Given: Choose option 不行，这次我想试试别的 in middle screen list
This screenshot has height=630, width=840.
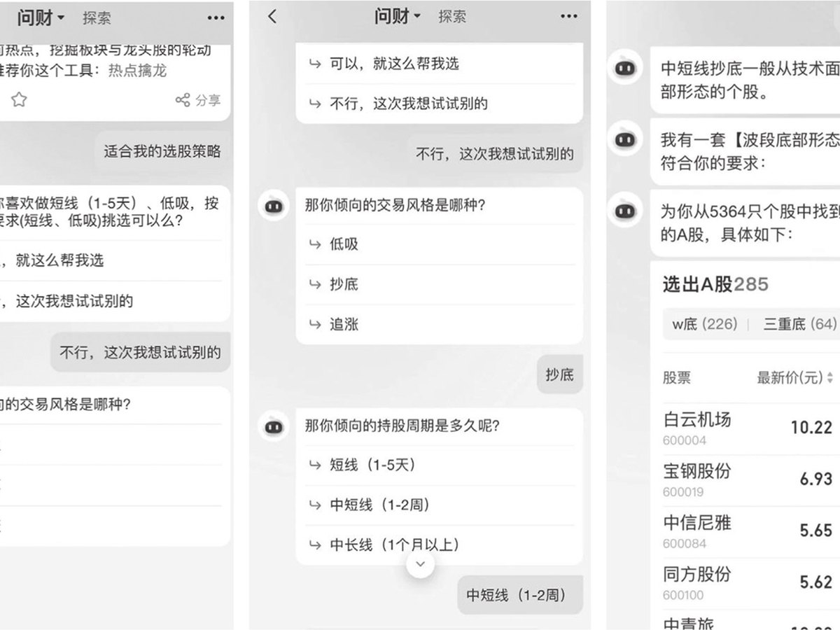Looking at the screenshot, I should point(440,104).
